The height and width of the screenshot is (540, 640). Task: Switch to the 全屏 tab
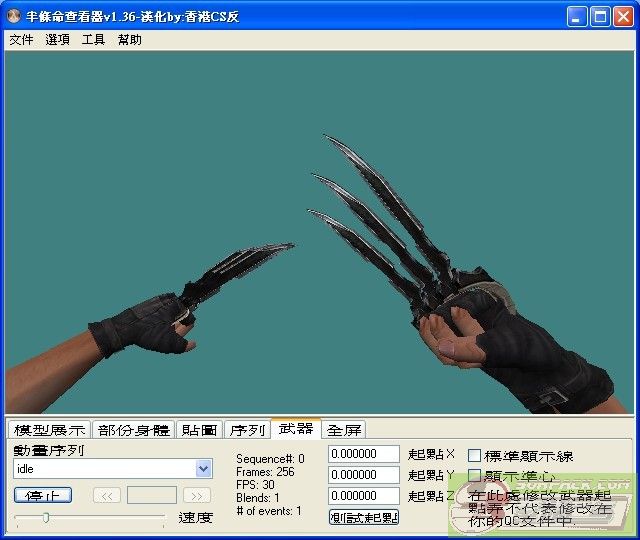(344, 430)
